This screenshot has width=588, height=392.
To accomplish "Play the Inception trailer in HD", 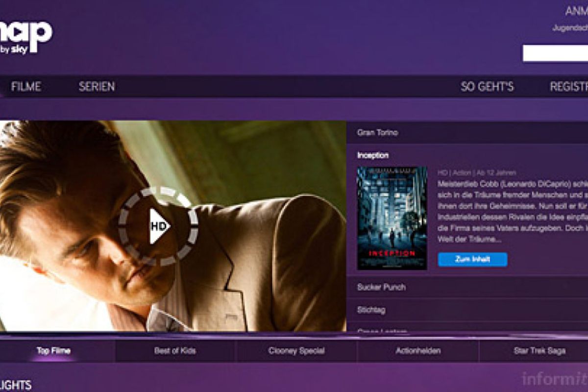I will pos(158,226).
